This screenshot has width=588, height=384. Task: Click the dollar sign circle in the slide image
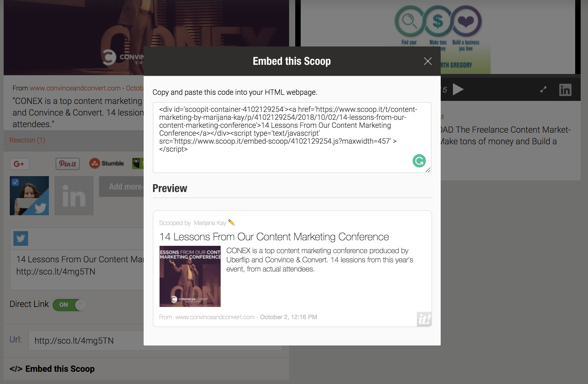[x=438, y=21]
